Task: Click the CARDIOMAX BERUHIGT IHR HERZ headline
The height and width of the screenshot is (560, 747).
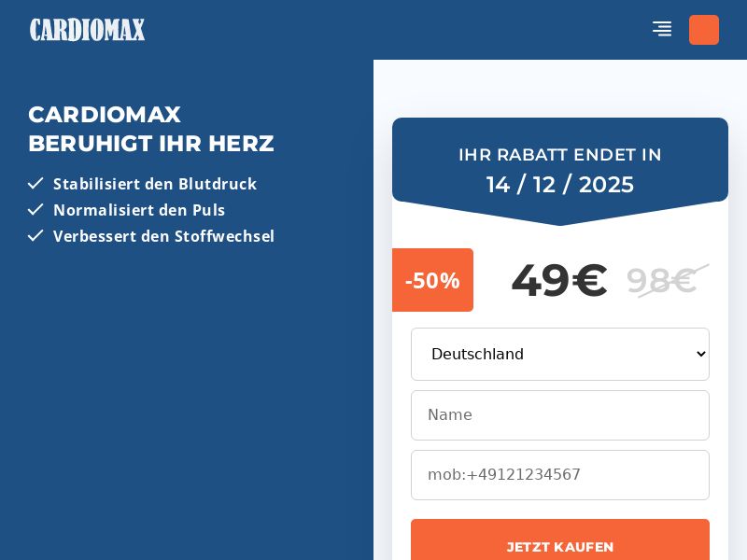Action: pyautogui.click(x=151, y=129)
